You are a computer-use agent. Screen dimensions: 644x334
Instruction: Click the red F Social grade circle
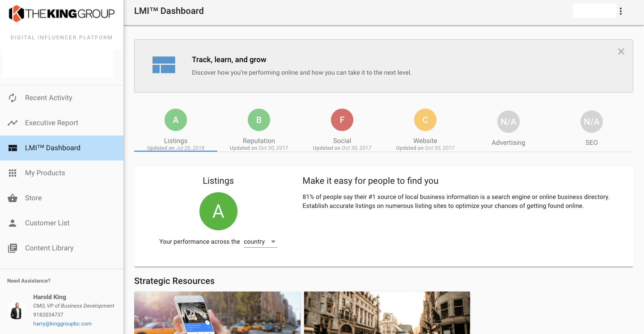pyautogui.click(x=342, y=120)
